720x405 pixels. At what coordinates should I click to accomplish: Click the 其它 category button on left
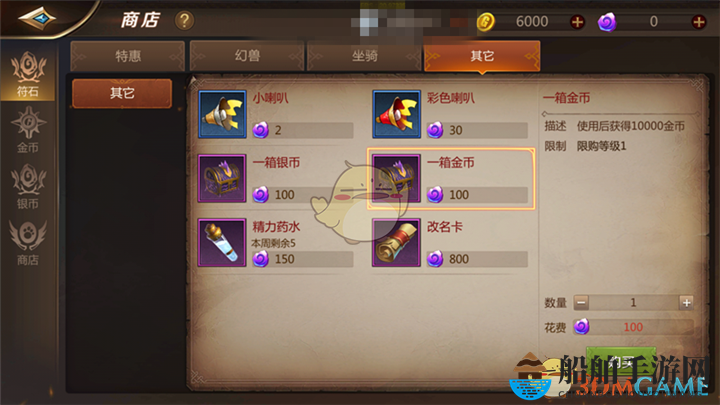pyautogui.click(x=122, y=93)
